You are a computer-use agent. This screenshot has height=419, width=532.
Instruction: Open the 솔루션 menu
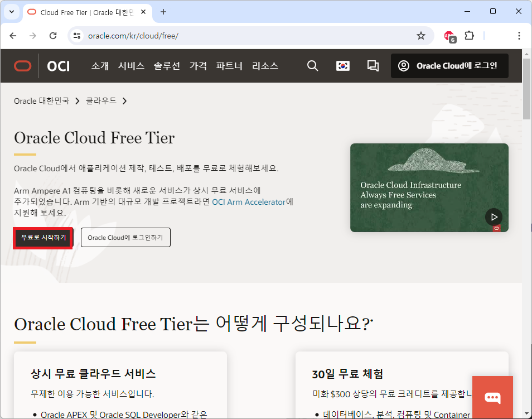point(167,66)
